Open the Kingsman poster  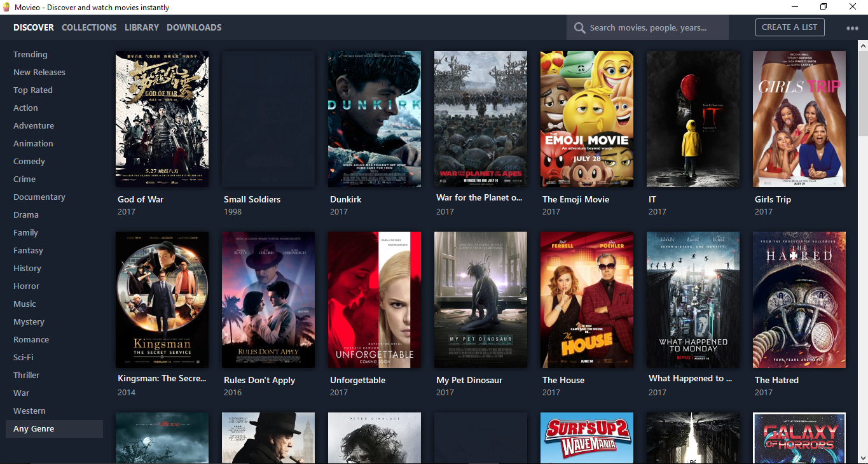[x=162, y=299]
